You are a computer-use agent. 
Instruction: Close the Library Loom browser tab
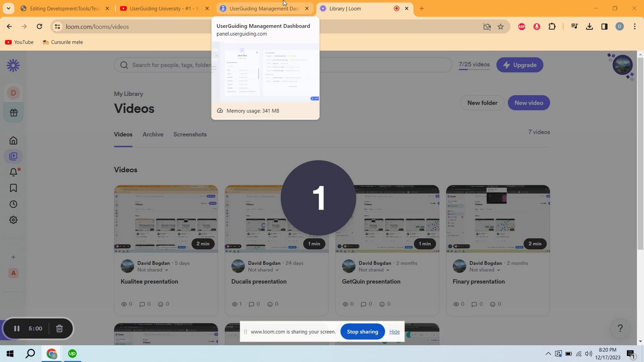point(407,9)
